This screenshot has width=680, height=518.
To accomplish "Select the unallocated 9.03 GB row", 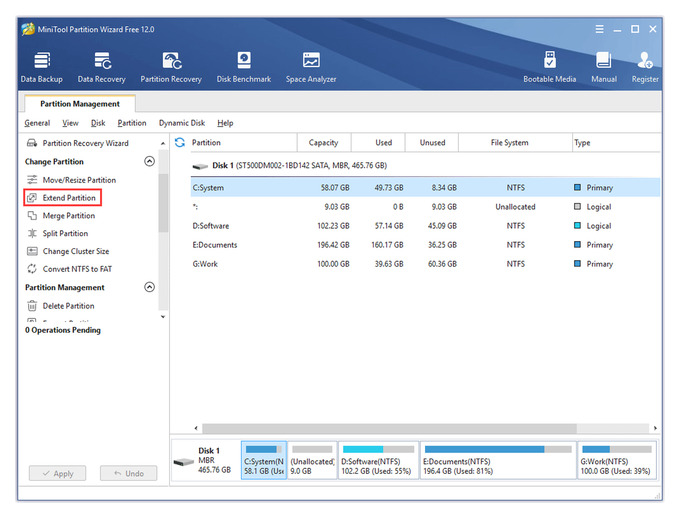I will click(425, 207).
